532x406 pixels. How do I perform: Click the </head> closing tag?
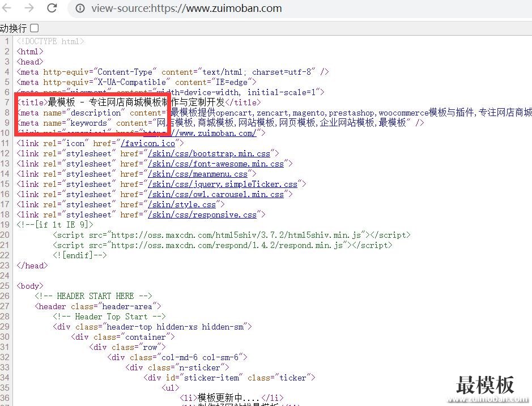(32, 265)
